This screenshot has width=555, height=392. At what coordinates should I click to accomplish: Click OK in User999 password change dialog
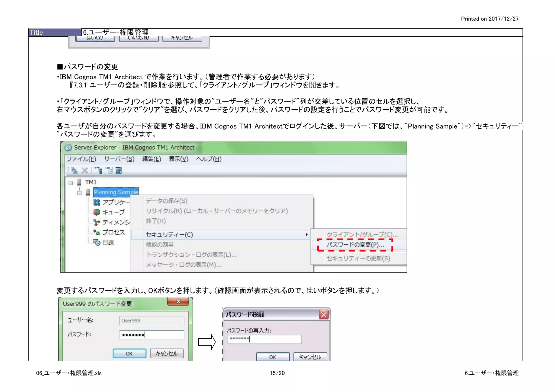coord(129,354)
